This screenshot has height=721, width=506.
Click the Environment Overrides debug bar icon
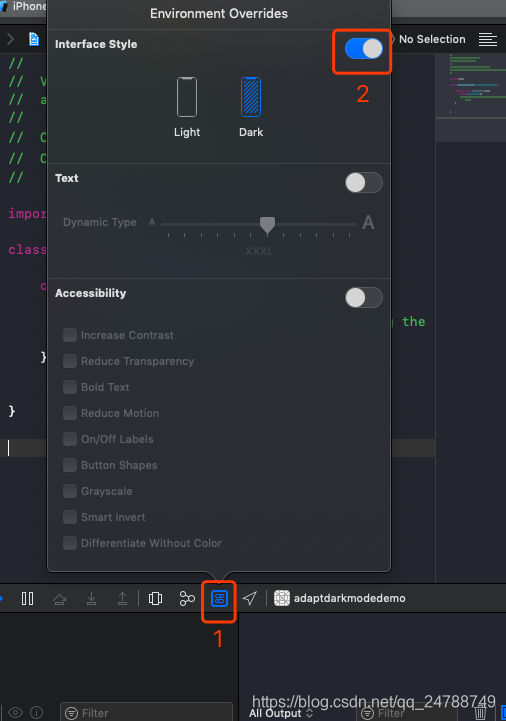click(219, 598)
